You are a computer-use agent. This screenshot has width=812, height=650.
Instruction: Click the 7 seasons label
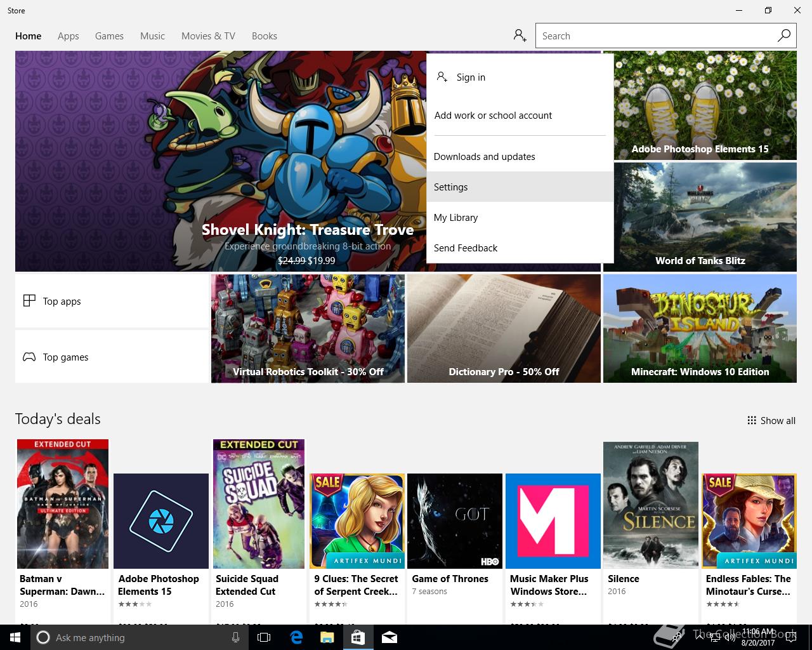tap(429, 592)
